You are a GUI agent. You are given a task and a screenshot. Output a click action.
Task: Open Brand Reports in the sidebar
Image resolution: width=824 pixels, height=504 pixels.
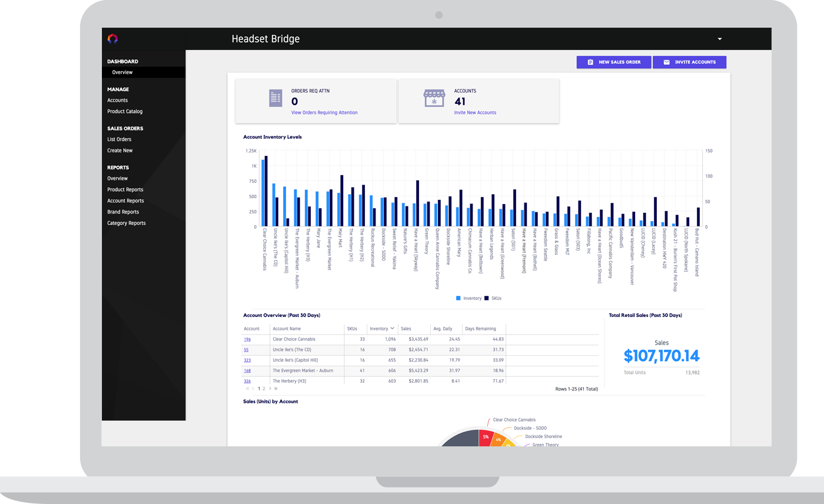[x=123, y=212]
